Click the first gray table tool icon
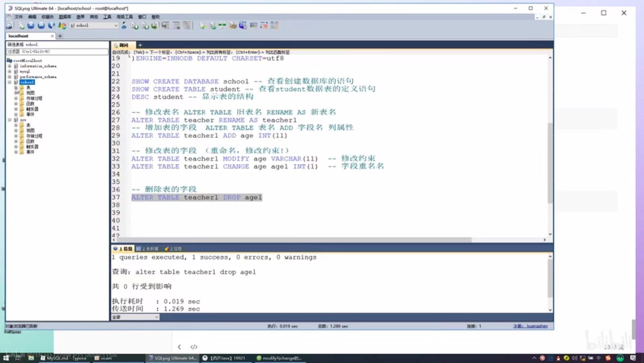 point(165,25)
